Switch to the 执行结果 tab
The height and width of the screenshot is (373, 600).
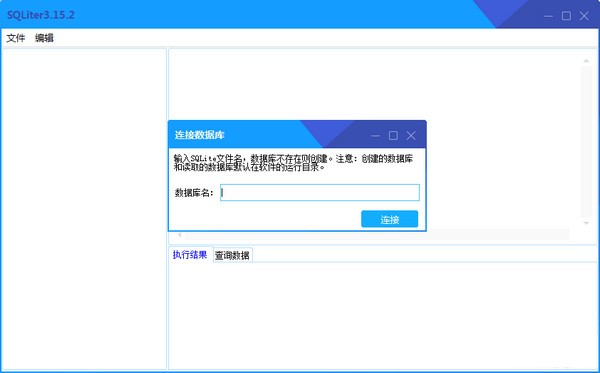point(190,255)
